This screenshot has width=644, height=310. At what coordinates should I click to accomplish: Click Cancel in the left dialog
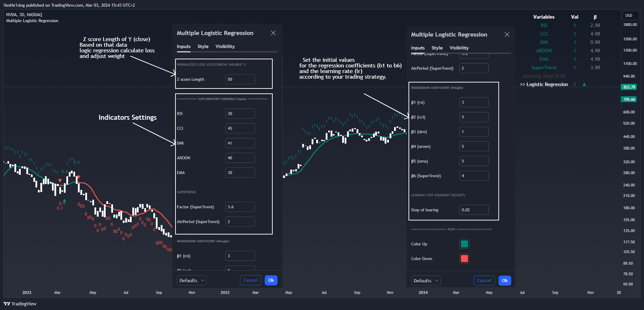[250, 280]
